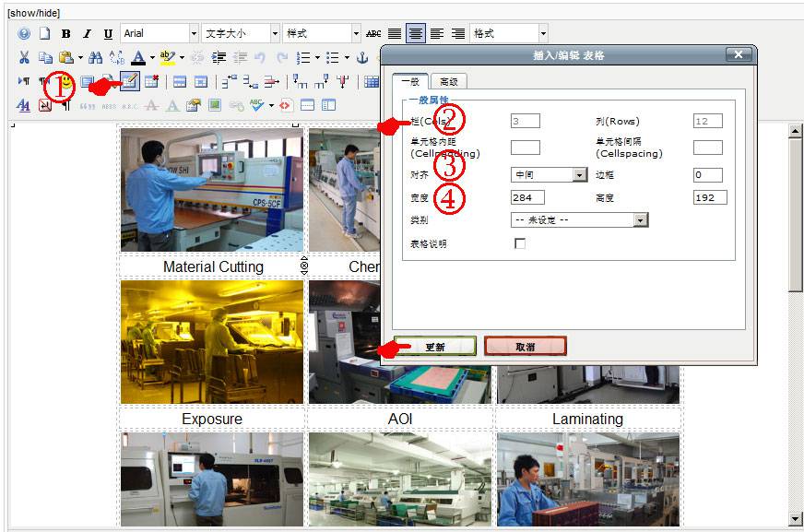This screenshot has height=532, width=804.
Task: Open the 对齐 alignment dropdown showing 中间
Action: (549, 173)
